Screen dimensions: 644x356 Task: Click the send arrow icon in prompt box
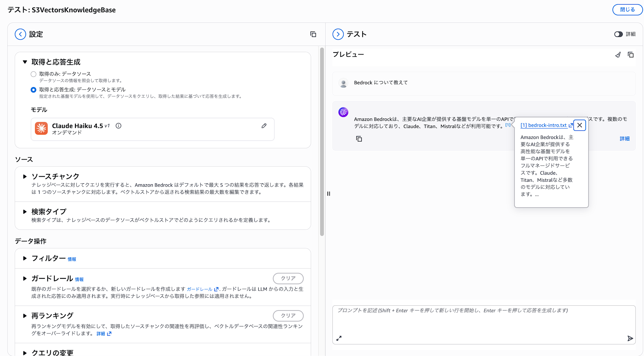[630, 338]
